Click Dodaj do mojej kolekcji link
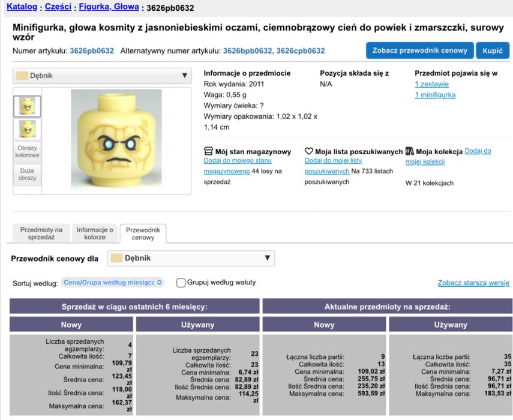Image resolution: width=513 pixels, height=420 pixels. click(448, 156)
